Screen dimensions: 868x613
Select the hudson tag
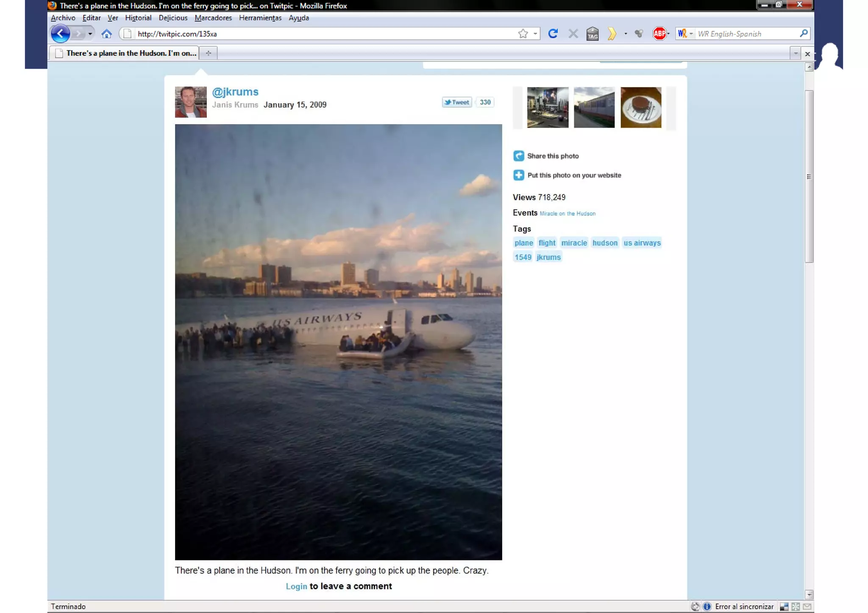coord(604,243)
